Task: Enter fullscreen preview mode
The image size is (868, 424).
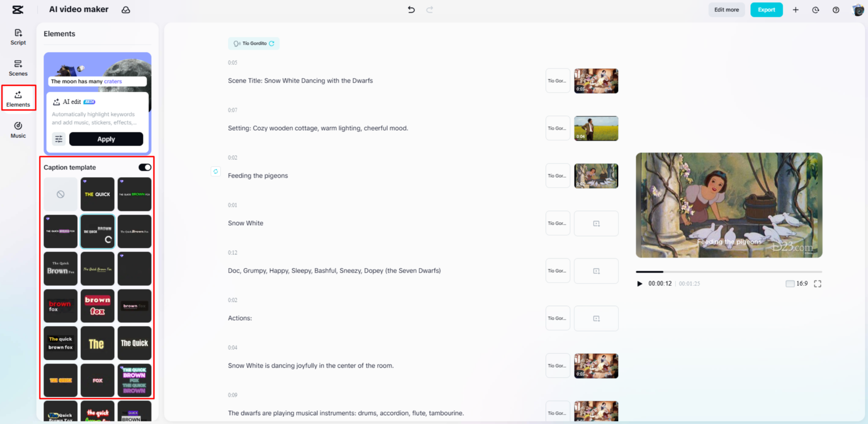Action: (818, 284)
